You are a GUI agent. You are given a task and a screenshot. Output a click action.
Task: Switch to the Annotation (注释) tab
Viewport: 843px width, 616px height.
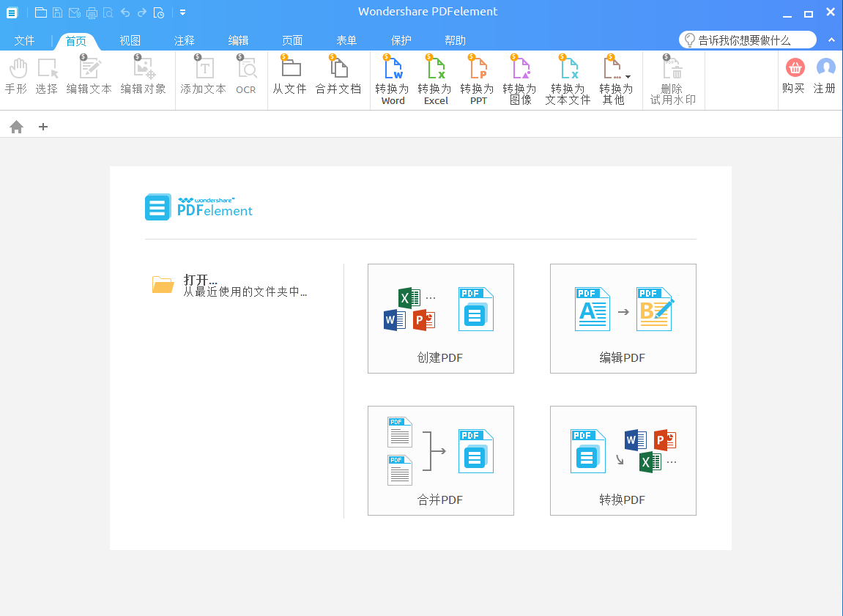point(184,40)
